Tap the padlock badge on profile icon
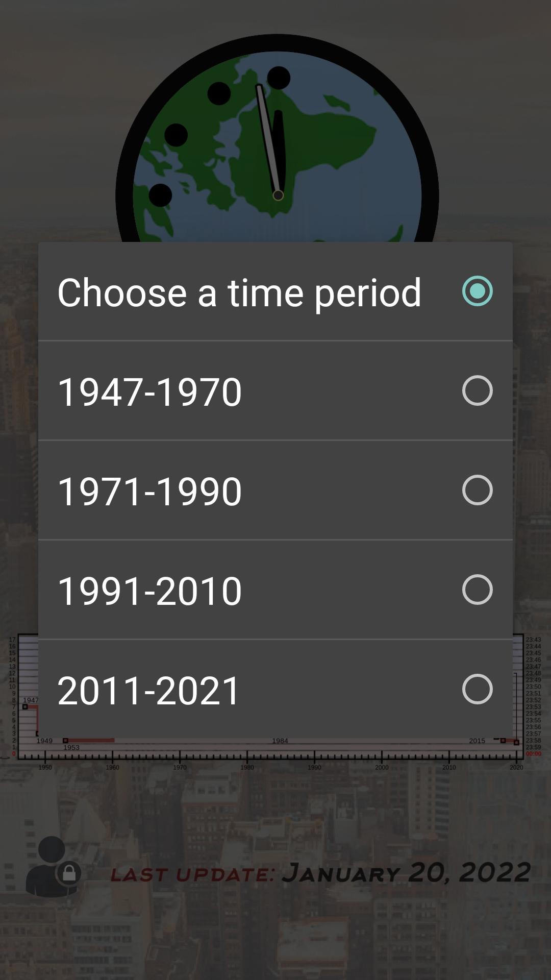The width and height of the screenshot is (551, 980). [69, 873]
